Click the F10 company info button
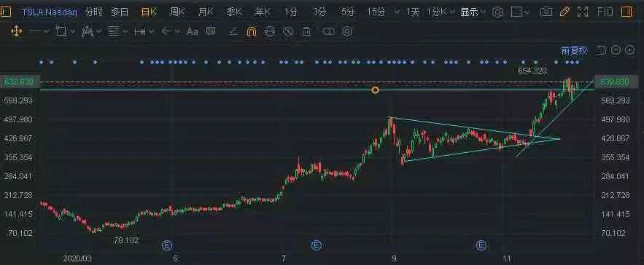 605,12
